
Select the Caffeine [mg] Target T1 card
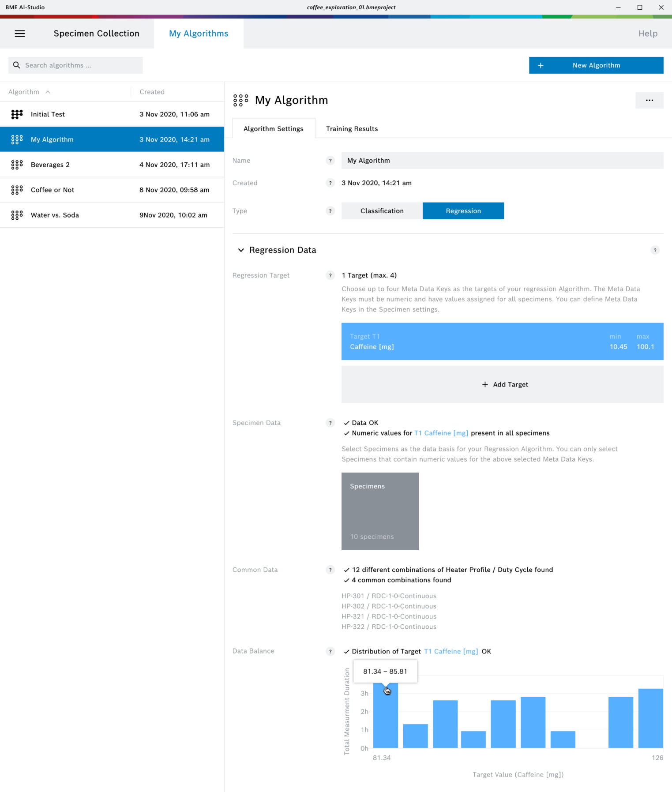coord(502,342)
